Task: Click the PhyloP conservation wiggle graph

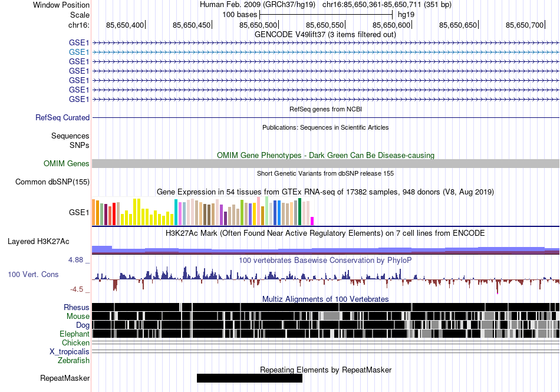Action: click(x=325, y=279)
